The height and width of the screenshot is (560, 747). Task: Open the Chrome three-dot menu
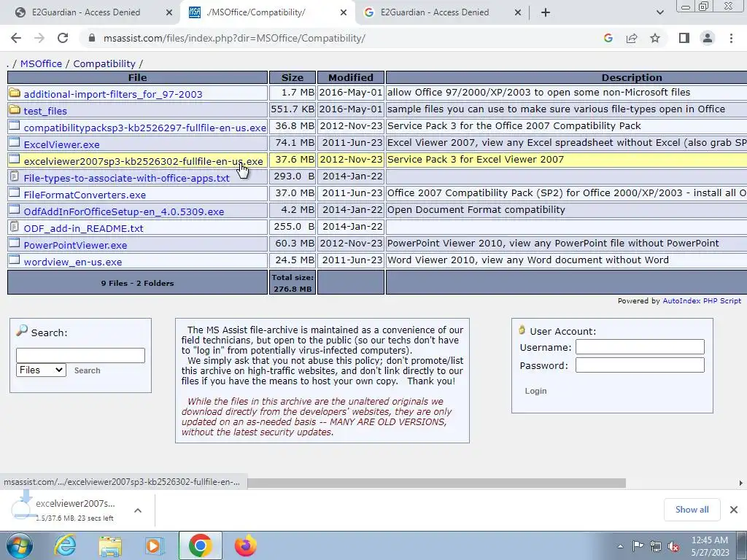pos(731,38)
